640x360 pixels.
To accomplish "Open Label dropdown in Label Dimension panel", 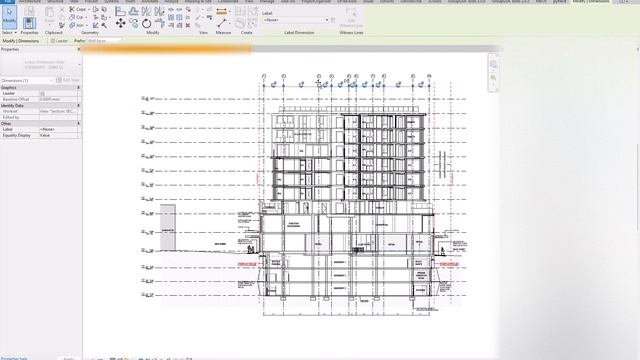I will 327,20.
